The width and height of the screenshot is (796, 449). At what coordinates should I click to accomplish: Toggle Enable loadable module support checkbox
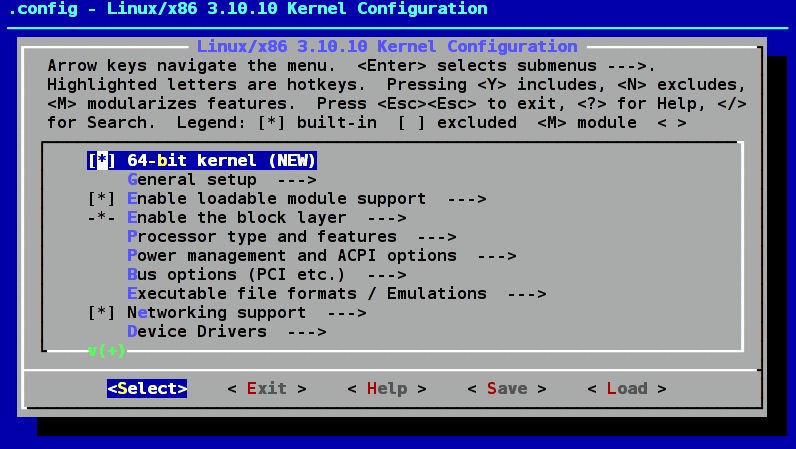click(x=102, y=199)
